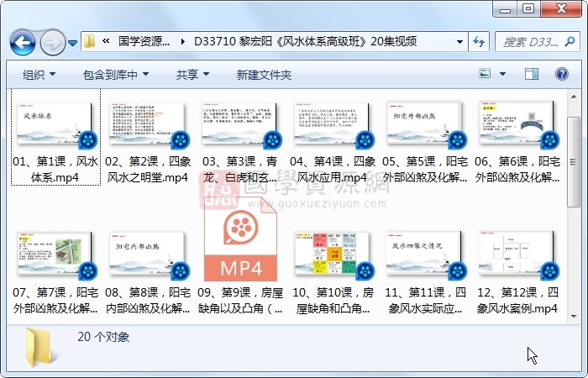588x378 pixels.
Task: Select thumbnail of 04 第4课 四象风水应用
Action: pyautogui.click(x=333, y=123)
